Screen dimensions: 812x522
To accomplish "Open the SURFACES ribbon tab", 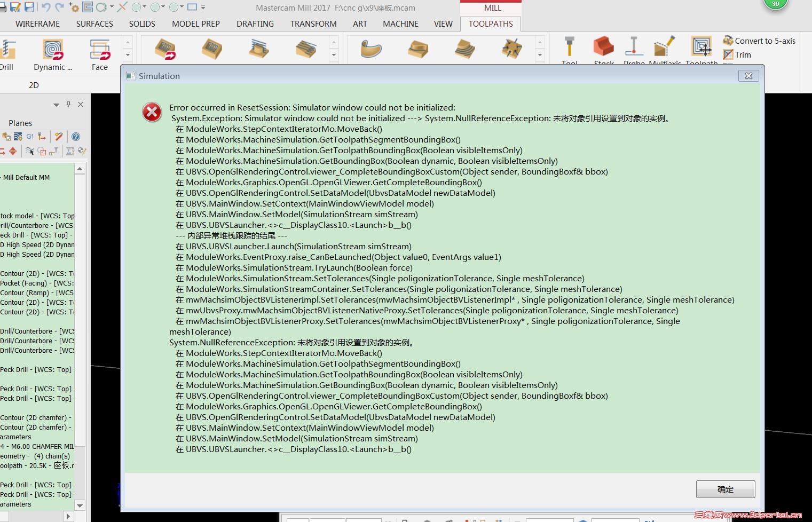I will pyautogui.click(x=94, y=23).
